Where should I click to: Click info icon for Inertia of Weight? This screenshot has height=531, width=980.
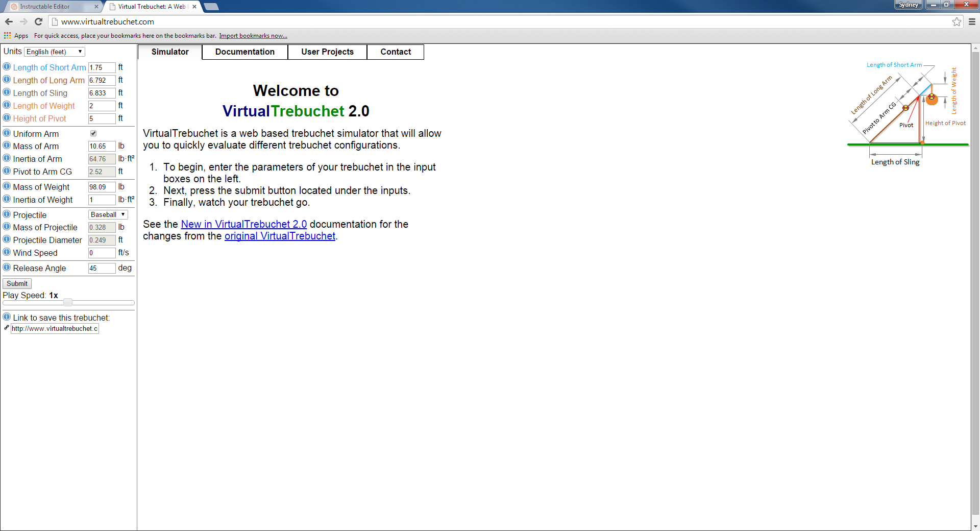click(x=7, y=199)
